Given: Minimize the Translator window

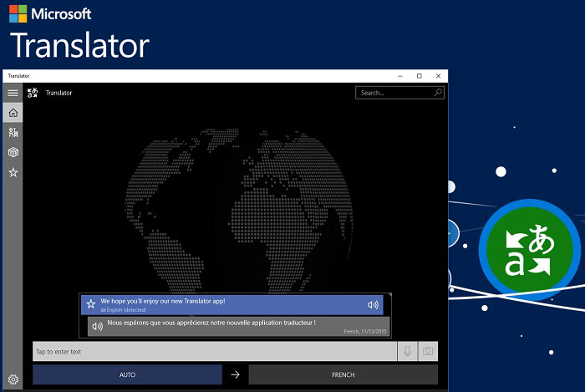Looking at the screenshot, I should point(400,76).
